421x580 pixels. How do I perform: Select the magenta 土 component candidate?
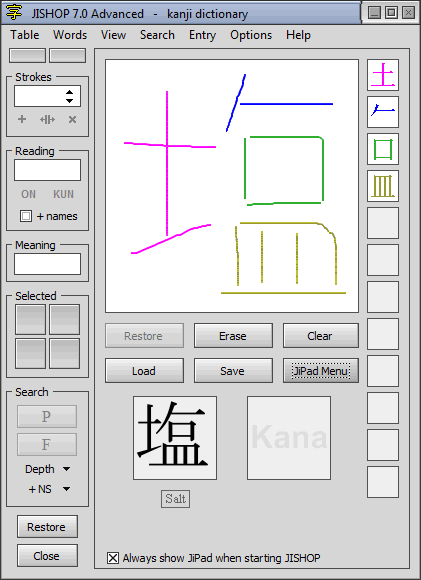383,75
